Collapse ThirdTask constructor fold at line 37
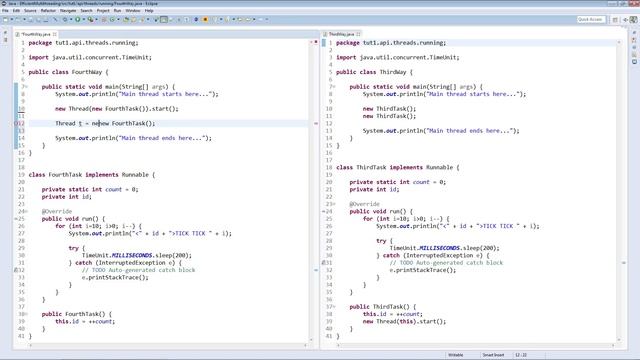This screenshot has height=360, width=640. coord(334,307)
